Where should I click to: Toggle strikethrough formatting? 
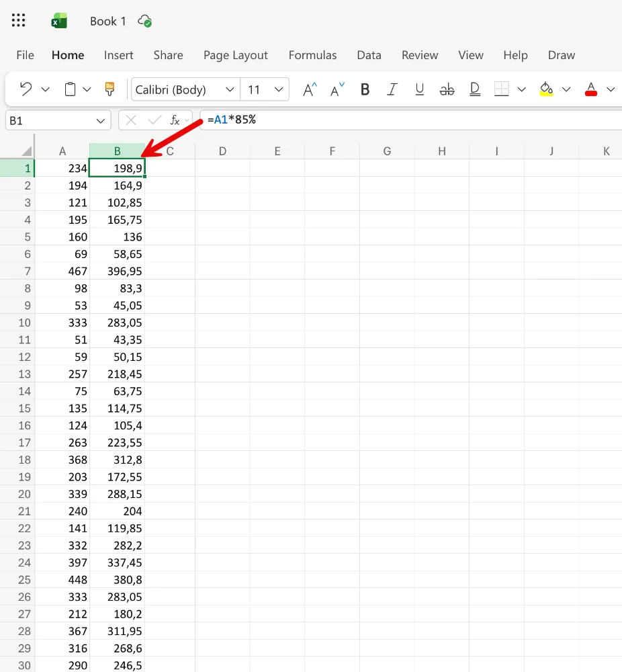pyautogui.click(x=447, y=89)
